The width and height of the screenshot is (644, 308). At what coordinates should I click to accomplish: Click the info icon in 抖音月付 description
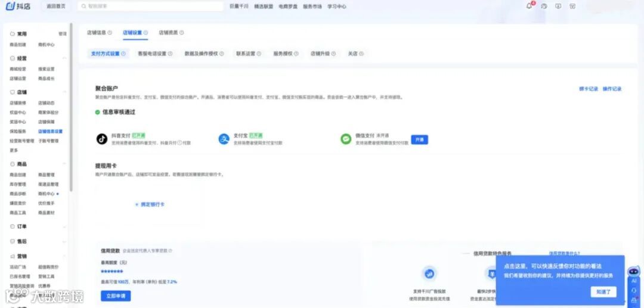point(179,143)
